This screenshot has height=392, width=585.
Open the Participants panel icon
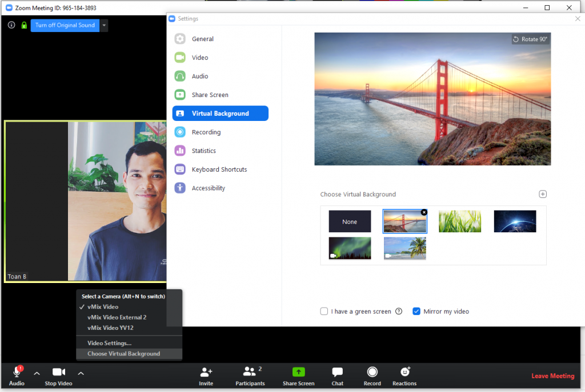250,372
